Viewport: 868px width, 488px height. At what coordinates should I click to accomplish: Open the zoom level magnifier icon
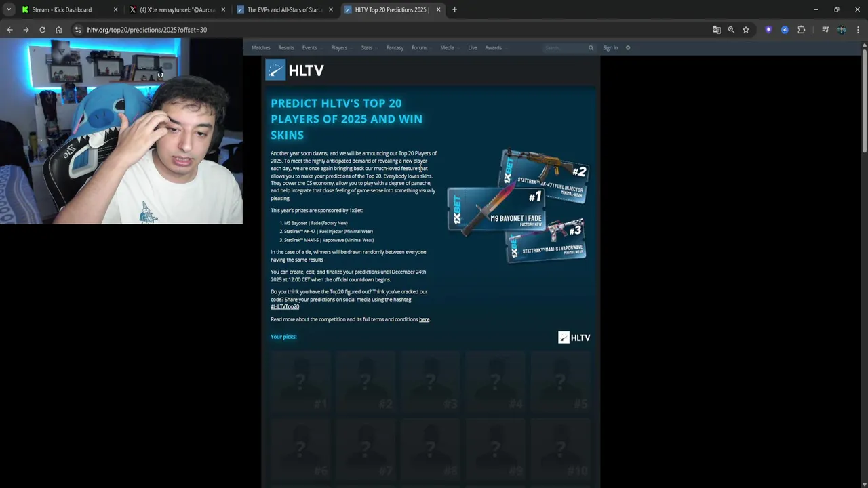click(x=731, y=30)
